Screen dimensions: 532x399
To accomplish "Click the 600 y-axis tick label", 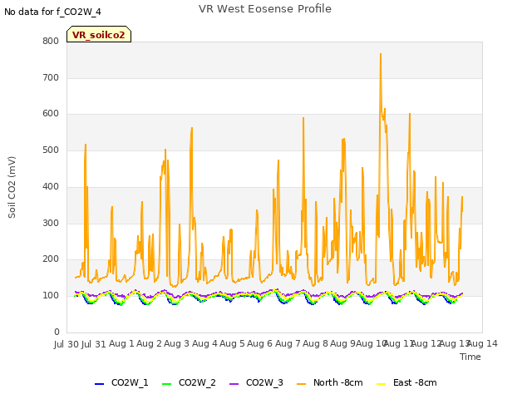I will [x=51, y=114].
